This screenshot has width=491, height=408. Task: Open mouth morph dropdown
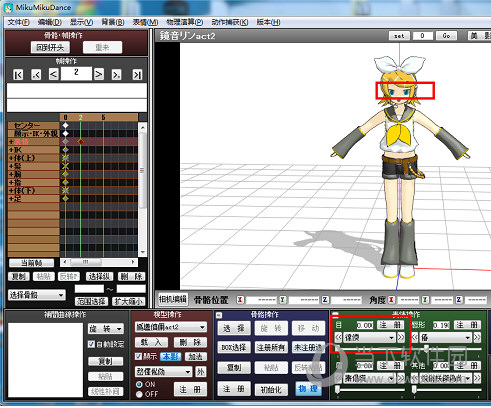(x=446, y=337)
